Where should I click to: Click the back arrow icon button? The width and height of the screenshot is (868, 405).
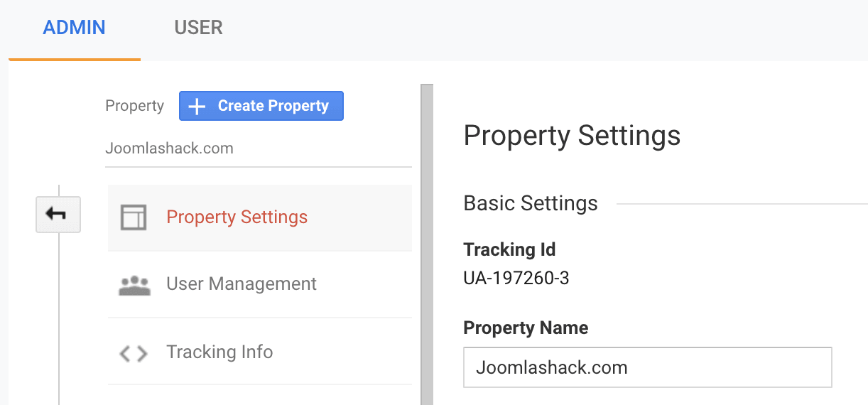click(58, 215)
